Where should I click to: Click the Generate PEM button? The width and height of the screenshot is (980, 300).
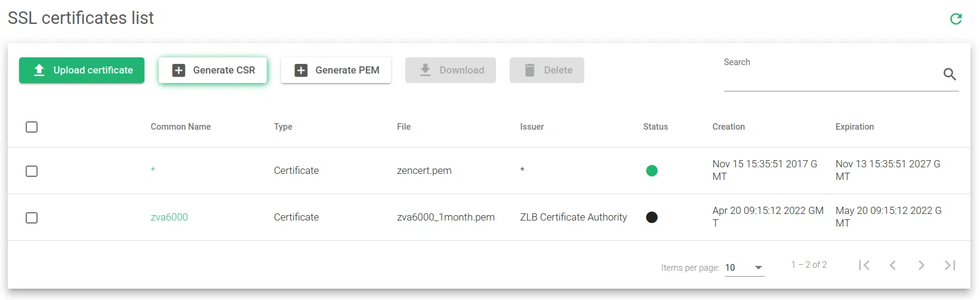(336, 71)
